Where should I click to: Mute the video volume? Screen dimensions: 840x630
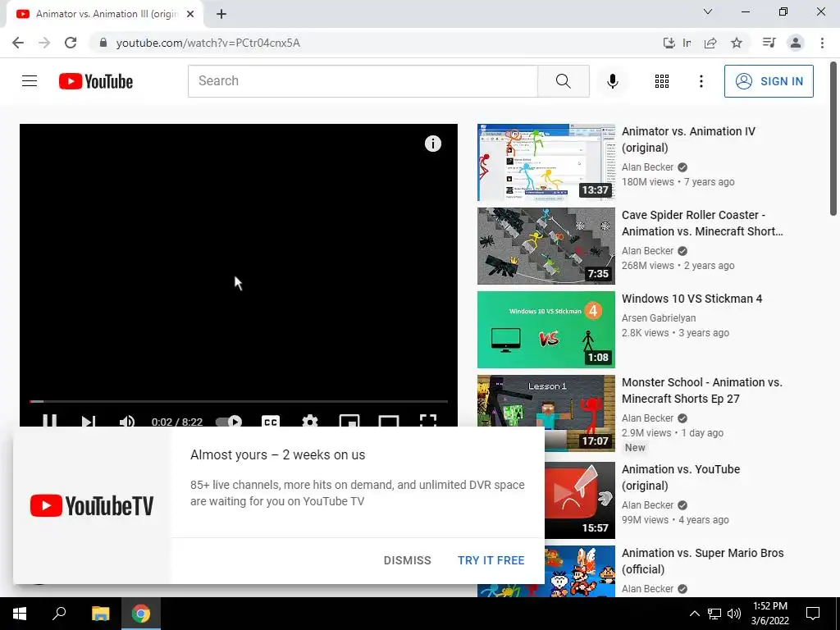127,421
